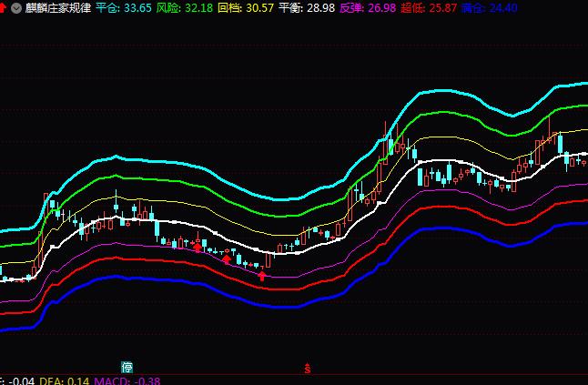Click the cyan 平仓 33.65 legend label

point(123,7)
